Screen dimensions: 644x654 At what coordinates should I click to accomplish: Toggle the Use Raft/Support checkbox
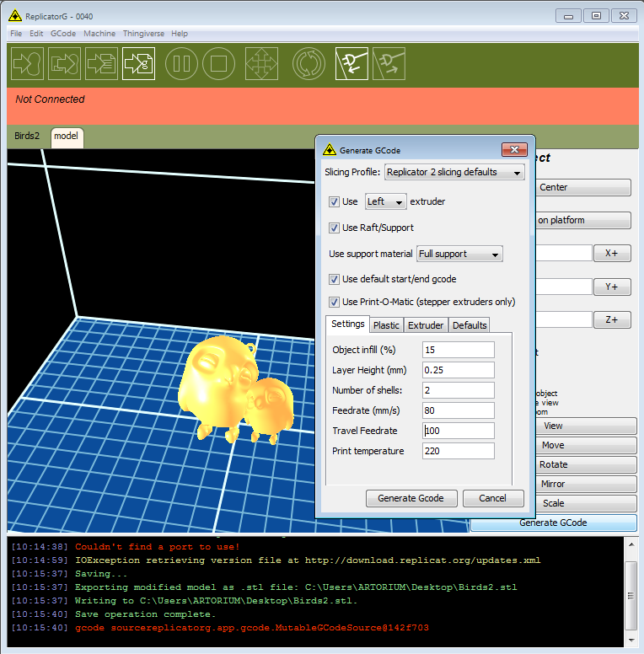point(334,228)
